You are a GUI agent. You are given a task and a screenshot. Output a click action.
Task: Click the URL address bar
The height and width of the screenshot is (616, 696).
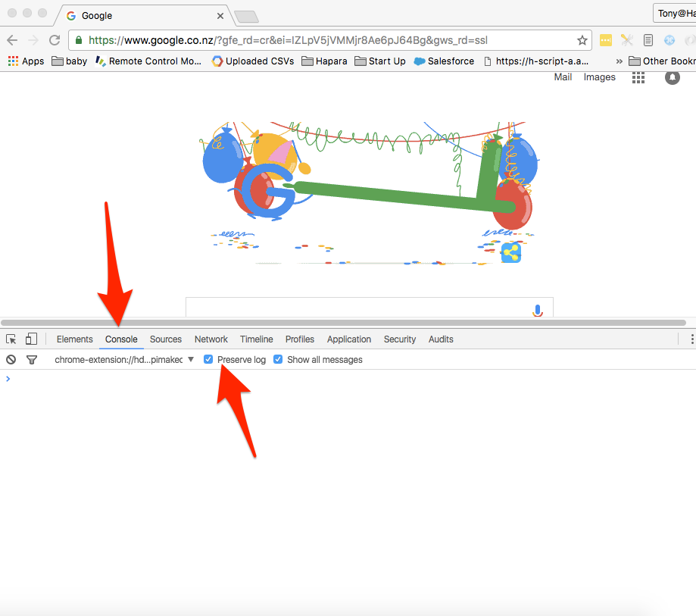pos(330,40)
